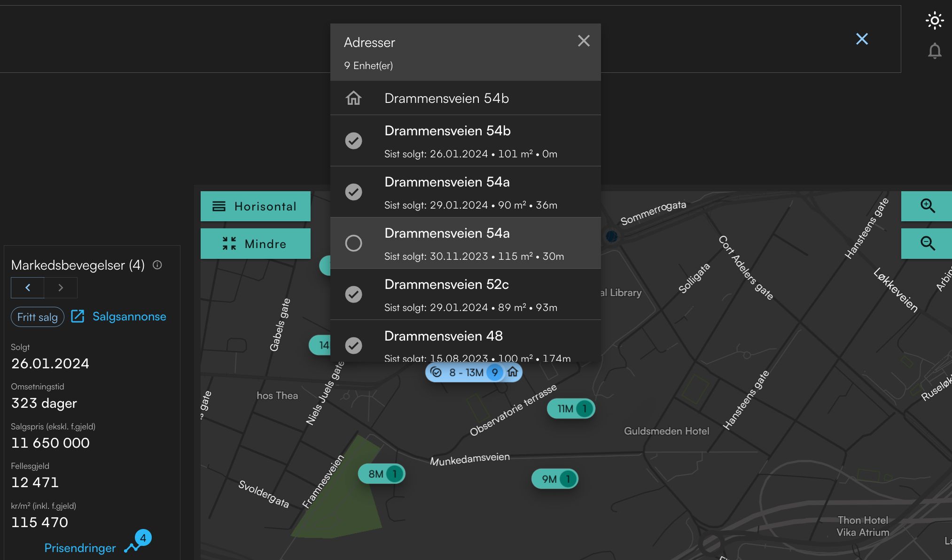Screen dimensions: 952x560
Task: Click the house icon for Drammensveien 54b
Action: (x=353, y=98)
